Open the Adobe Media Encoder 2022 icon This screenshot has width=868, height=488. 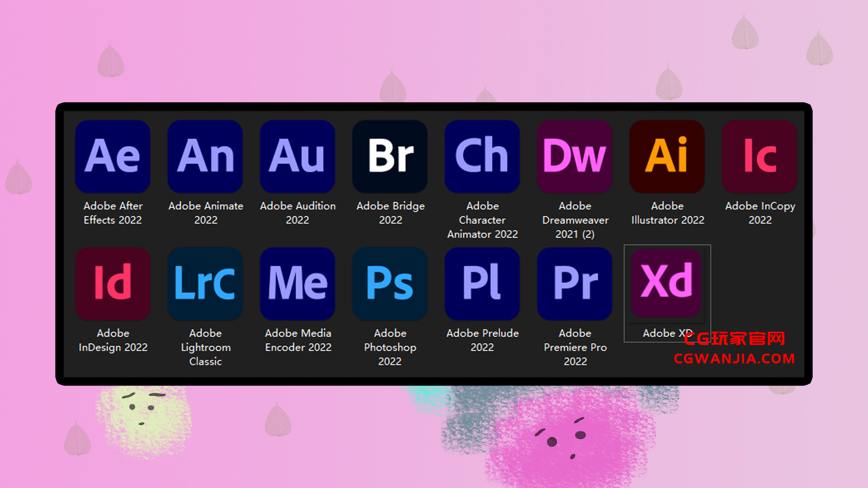297,284
